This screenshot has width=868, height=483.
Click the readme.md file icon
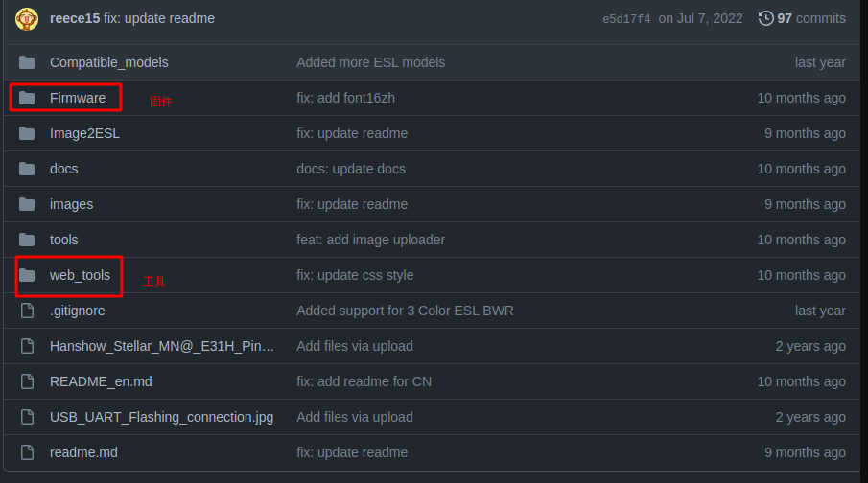(27, 452)
